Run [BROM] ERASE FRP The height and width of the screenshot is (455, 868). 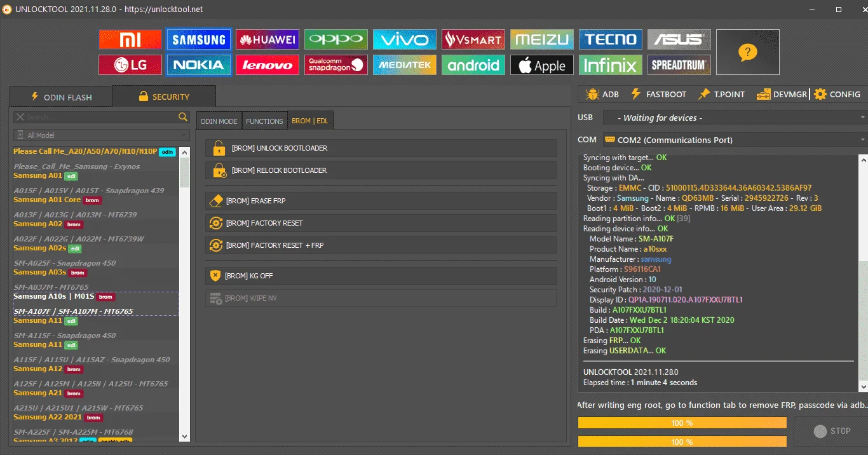(381, 201)
